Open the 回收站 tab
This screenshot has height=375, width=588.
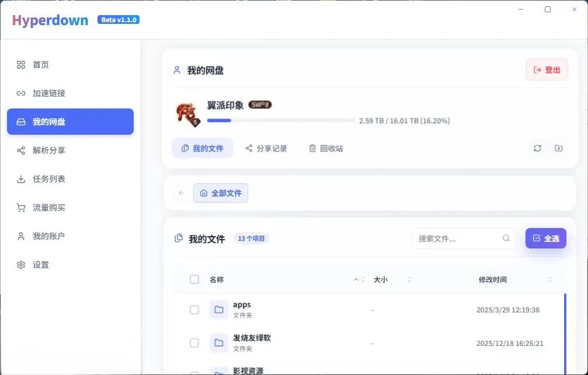coord(326,148)
